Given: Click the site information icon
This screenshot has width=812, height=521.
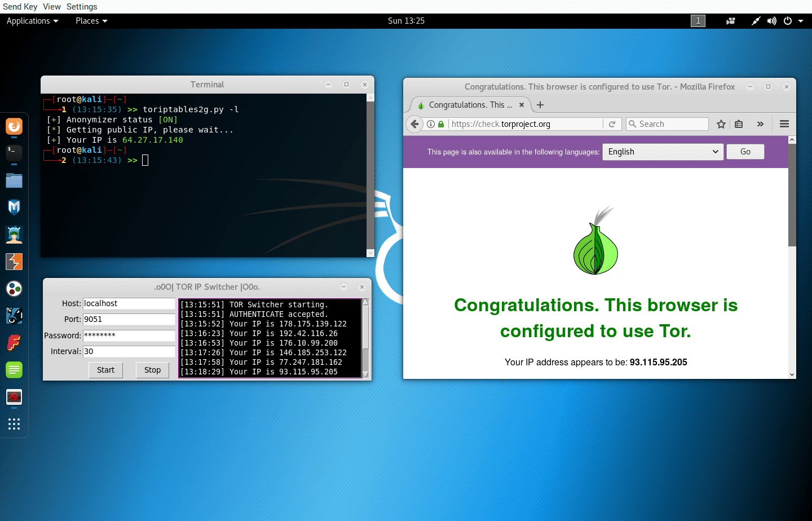Looking at the screenshot, I should click(431, 124).
